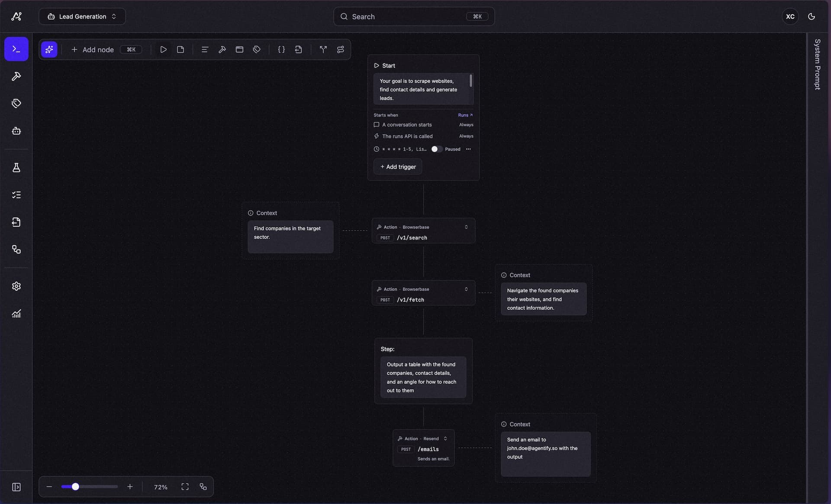Open the Lead Generation project dropdown
This screenshot has height=504, width=831.
click(x=82, y=16)
